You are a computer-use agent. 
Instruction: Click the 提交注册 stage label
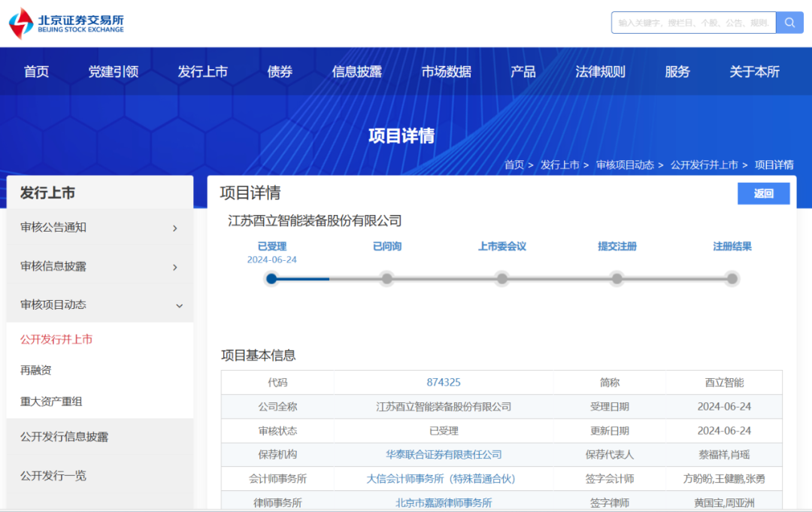pos(617,247)
